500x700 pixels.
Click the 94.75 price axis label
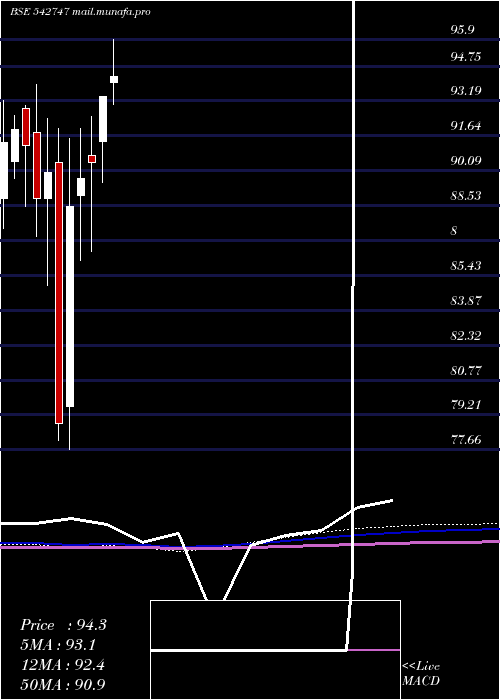[466, 57]
